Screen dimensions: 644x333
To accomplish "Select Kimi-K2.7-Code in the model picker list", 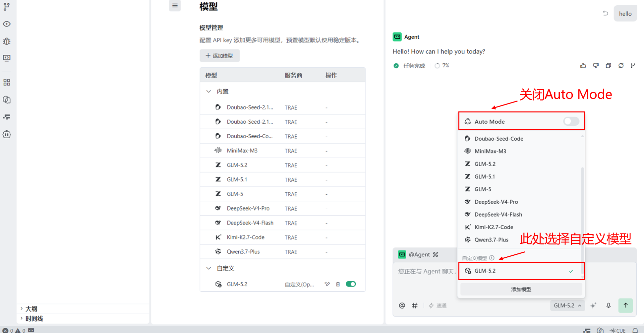I will coord(521,227).
